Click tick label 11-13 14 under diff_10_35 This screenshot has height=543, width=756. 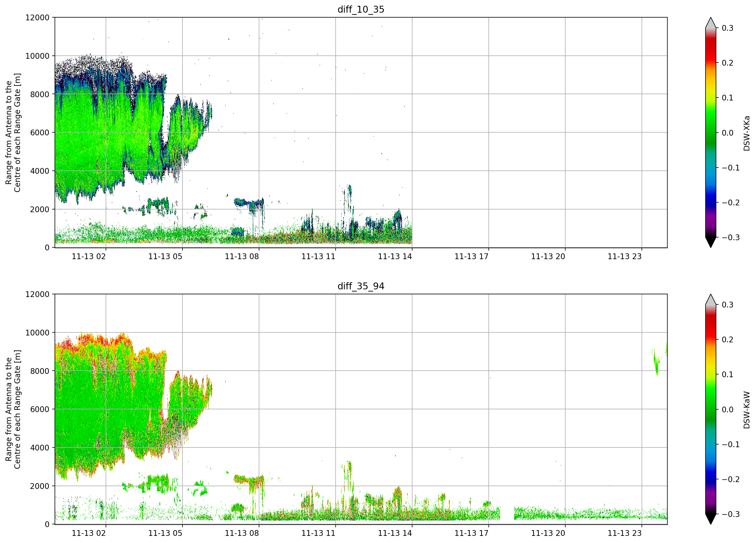pyautogui.click(x=395, y=256)
